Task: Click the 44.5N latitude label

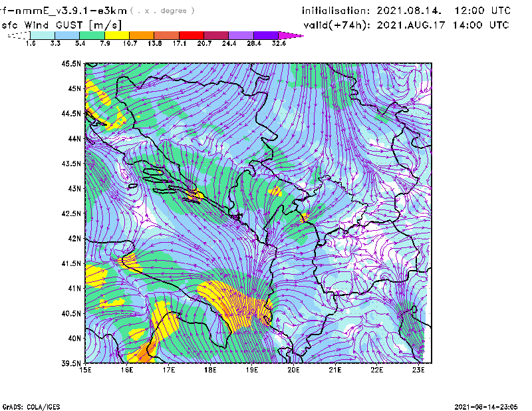Action: coord(71,113)
